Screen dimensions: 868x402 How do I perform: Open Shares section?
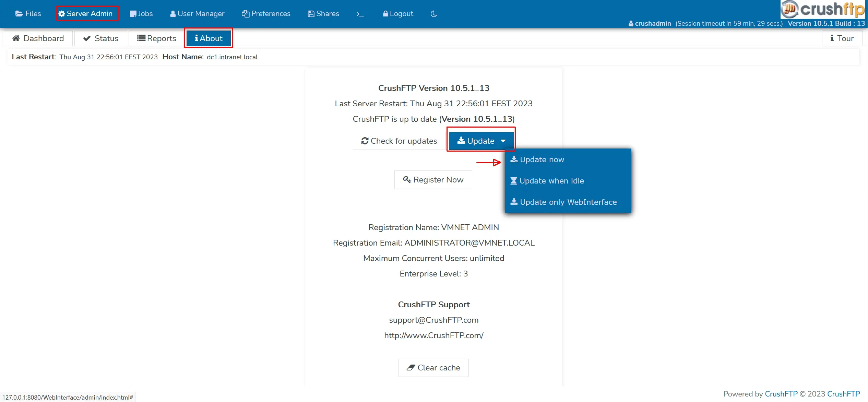pyautogui.click(x=323, y=14)
